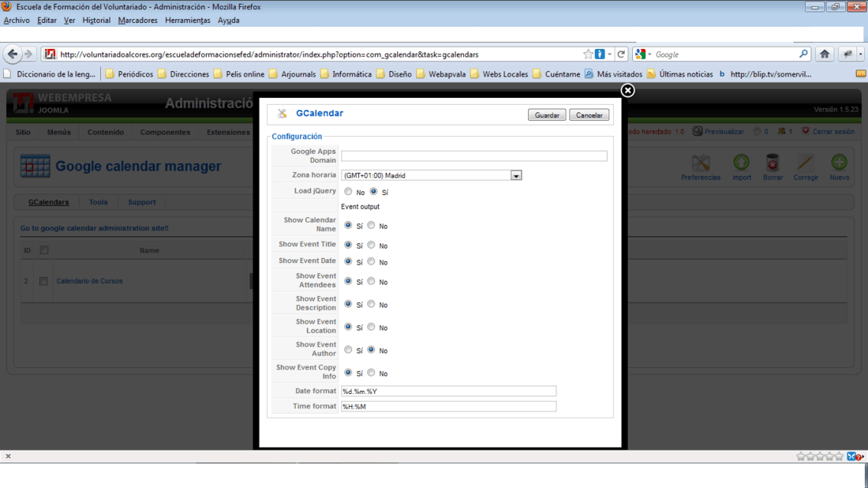Open the Componentes admin menu
The image size is (868, 488).
tap(165, 133)
